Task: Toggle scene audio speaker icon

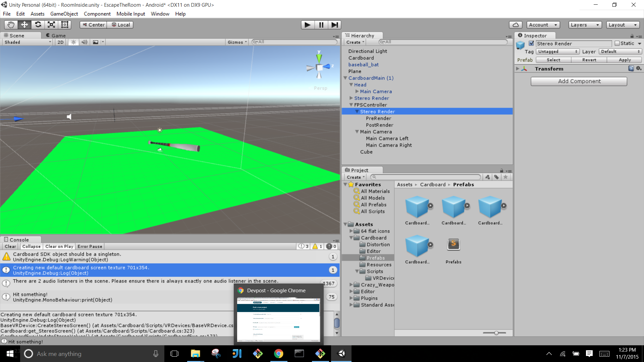Action: pos(84,42)
